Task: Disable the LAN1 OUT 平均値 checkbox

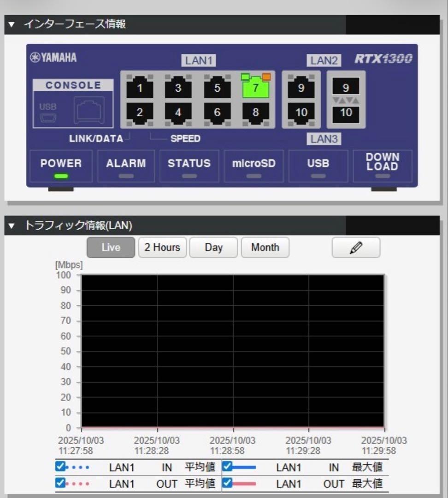Action: point(61,484)
